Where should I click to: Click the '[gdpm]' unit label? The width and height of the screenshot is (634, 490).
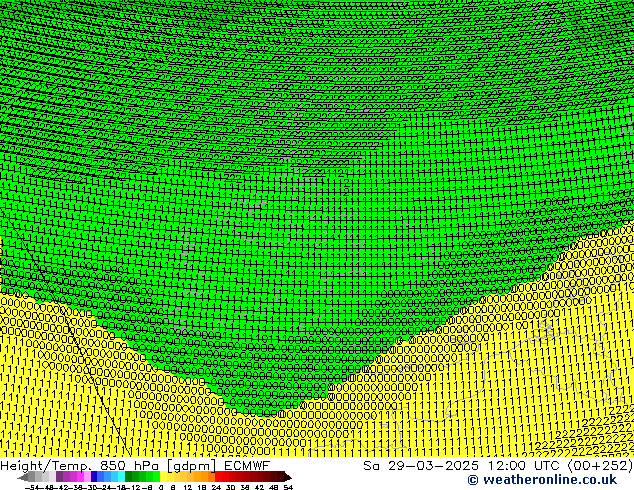pos(192,466)
